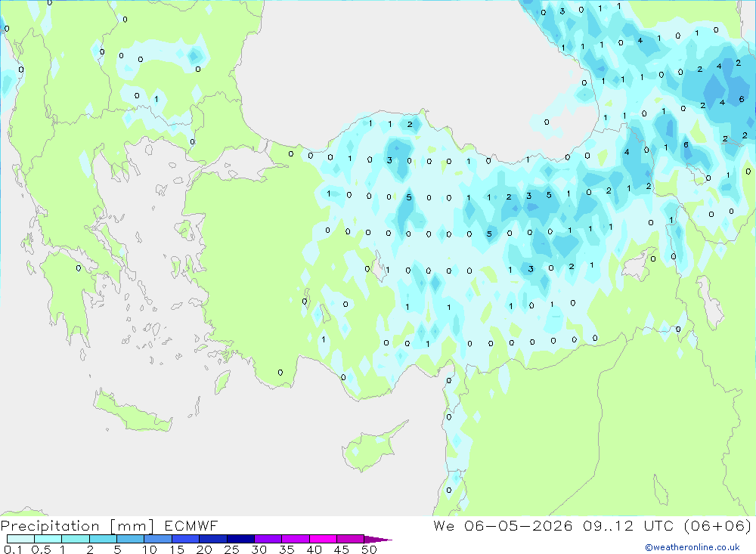Click the 'We' weekday abbreviation
Viewport: 756px width, 554px height.
pyautogui.click(x=444, y=525)
